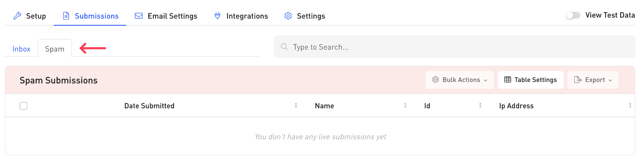Viewport: 644px width, 168px height.
Task: Click the Export file icon
Action: [x=578, y=80]
